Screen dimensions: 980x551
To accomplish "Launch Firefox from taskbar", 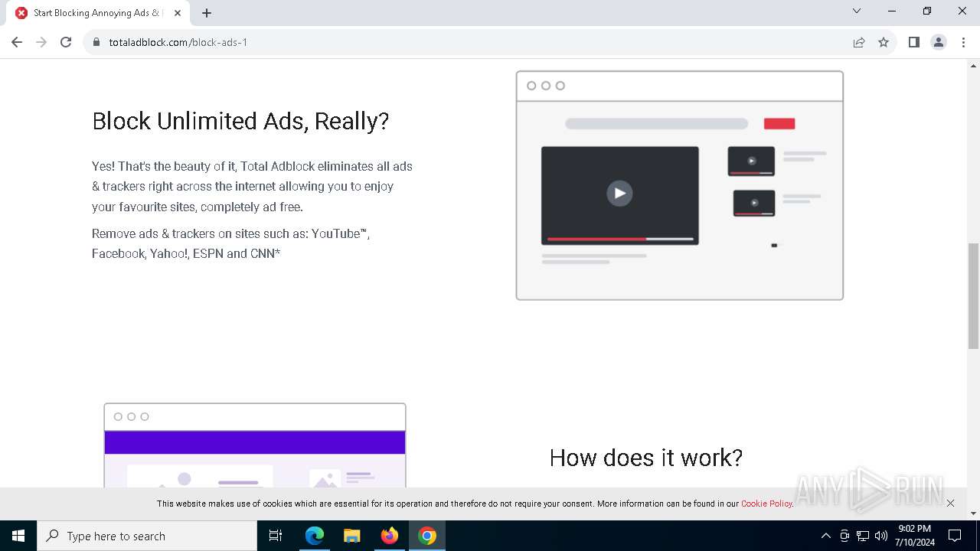I will click(390, 536).
